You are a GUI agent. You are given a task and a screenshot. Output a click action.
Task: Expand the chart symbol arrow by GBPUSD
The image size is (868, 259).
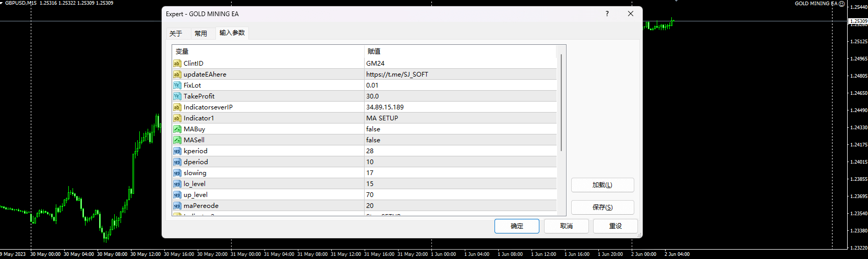tap(2, 3)
